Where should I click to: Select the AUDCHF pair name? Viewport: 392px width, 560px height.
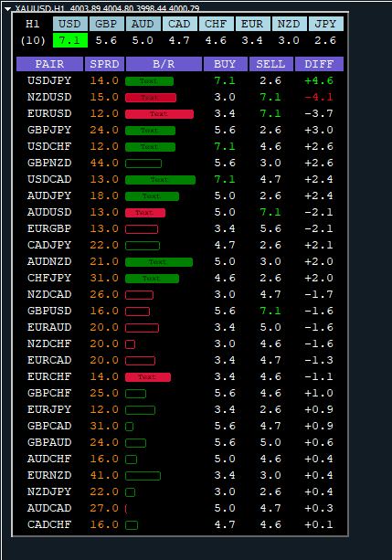pyautogui.click(x=49, y=459)
